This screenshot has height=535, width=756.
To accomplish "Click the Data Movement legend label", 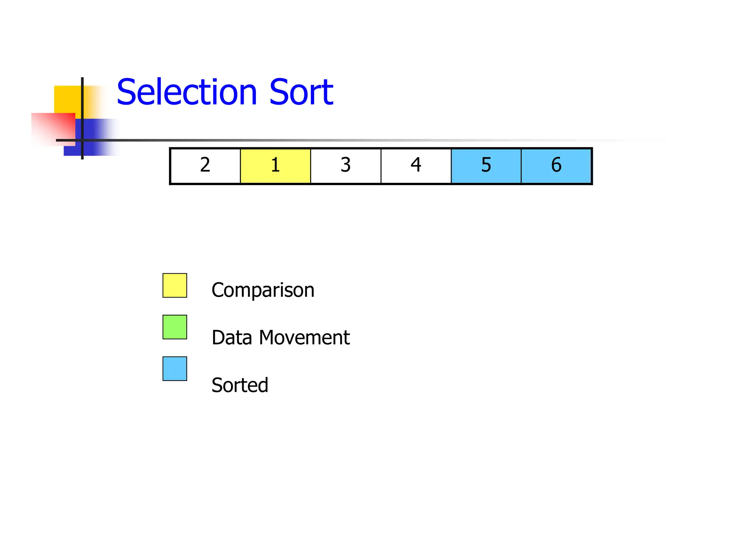I will point(281,338).
